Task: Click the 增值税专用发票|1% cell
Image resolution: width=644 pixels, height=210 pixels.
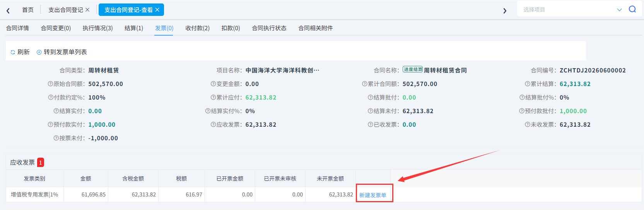Action: [x=34, y=195]
